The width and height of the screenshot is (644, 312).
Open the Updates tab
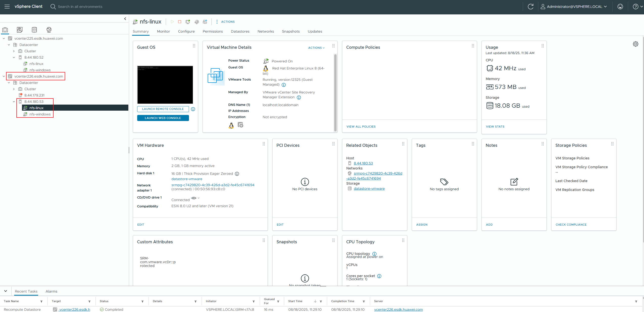[x=315, y=31]
